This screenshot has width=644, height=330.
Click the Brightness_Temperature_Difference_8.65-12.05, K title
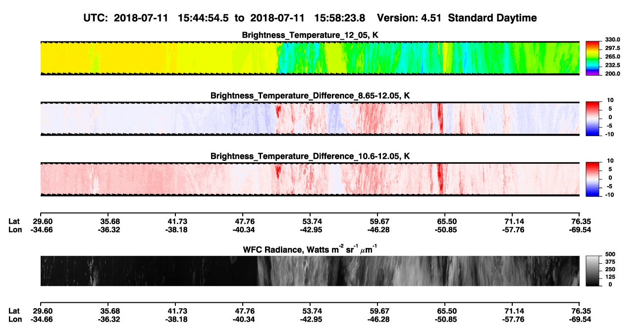click(x=310, y=95)
